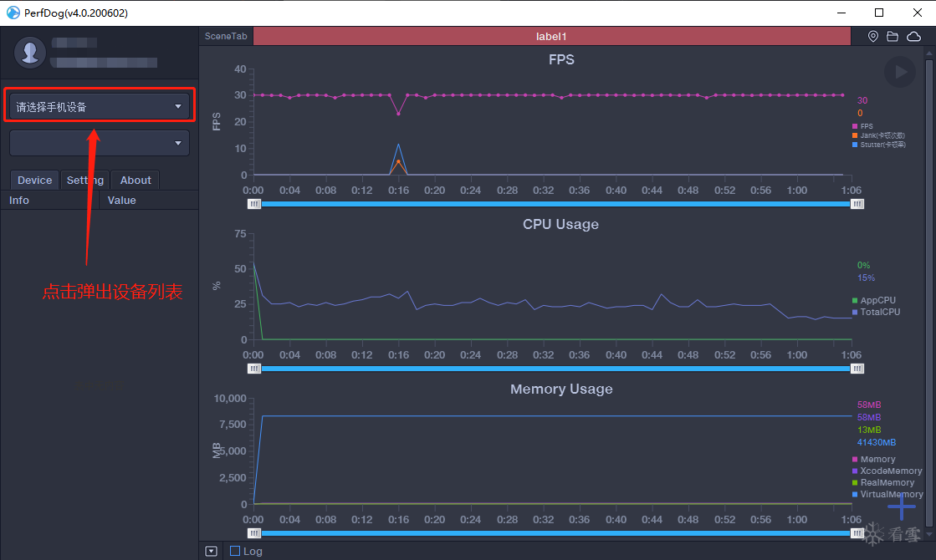Viewport: 936px width, 560px height.
Task: Enable the Log checkbox
Action: (235, 551)
